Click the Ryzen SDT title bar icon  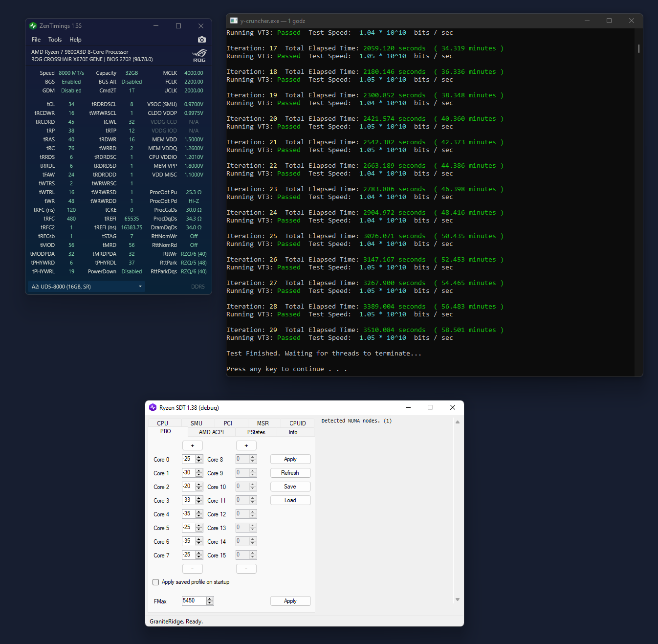tap(153, 407)
